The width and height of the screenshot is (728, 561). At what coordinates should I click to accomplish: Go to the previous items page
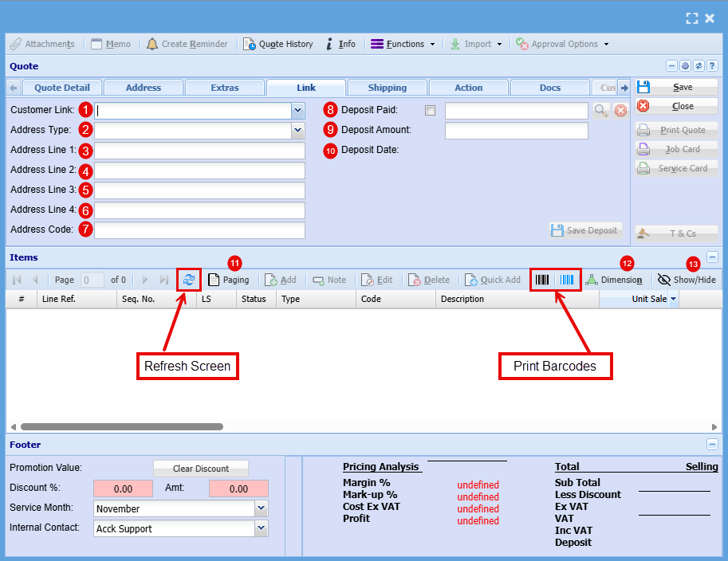(36, 280)
